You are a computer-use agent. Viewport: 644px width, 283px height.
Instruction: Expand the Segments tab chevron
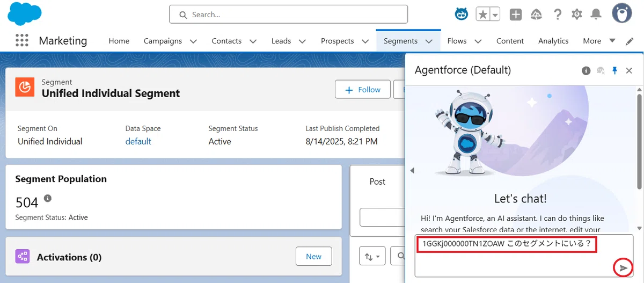[x=429, y=41]
